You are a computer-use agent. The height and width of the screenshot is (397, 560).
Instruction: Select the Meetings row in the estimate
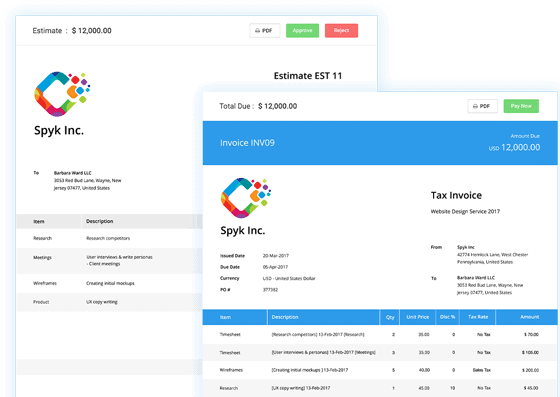[109, 261]
